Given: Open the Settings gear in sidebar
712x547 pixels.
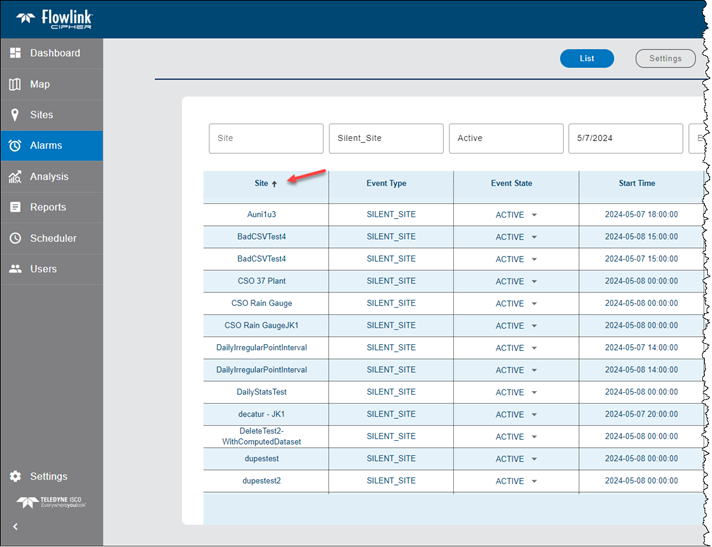Looking at the screenshot, I should [15, 477].
